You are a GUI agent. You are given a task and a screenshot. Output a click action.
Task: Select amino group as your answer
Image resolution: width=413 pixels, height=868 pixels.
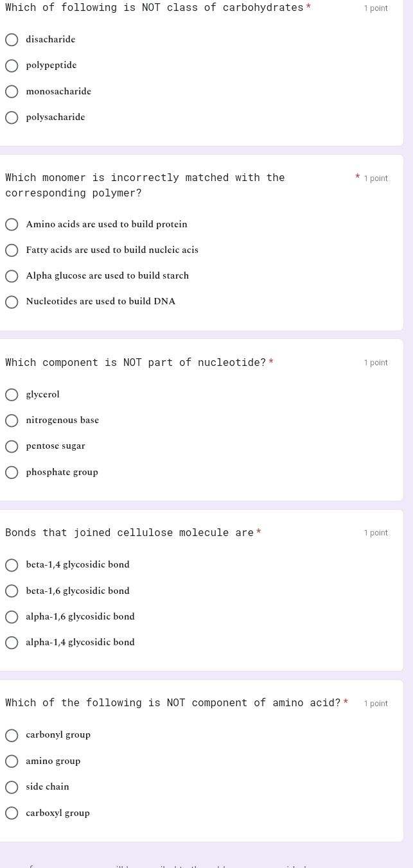12,761
